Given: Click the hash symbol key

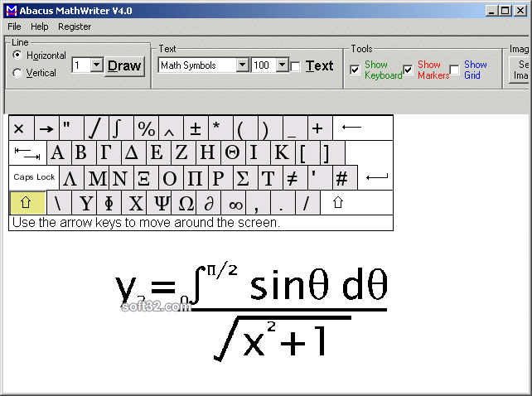Looking at the screenshot, I should (345, 178).
